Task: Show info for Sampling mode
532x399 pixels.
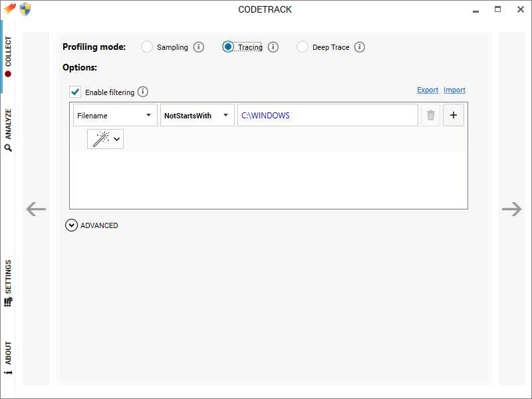Action: tap(199, 47)
